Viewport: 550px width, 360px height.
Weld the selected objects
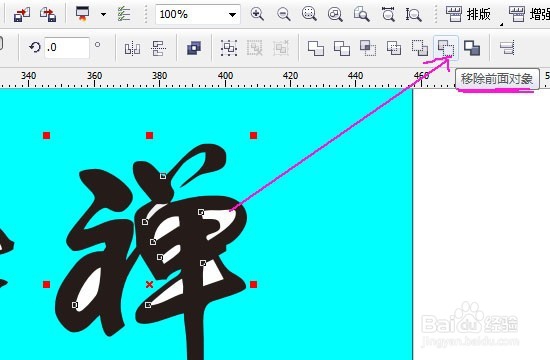316,48
